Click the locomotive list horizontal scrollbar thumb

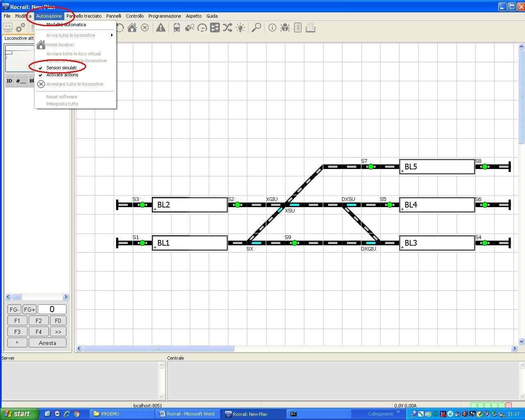(x=16, y=297)
